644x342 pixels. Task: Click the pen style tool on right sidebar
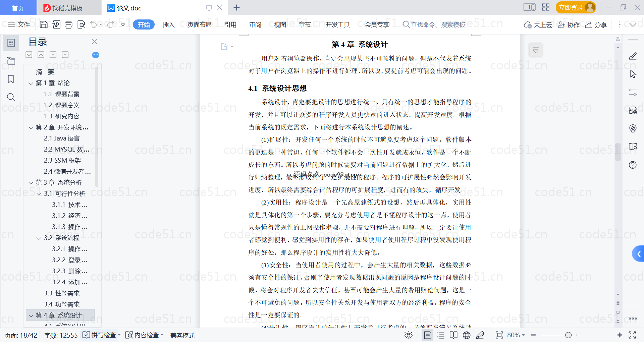(633, 56)
